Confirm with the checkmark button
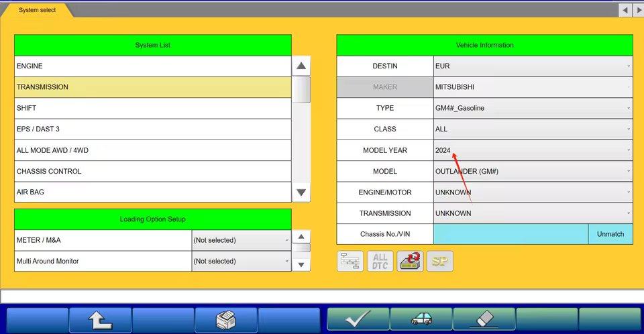644x334 pixels. click(358, 321)
